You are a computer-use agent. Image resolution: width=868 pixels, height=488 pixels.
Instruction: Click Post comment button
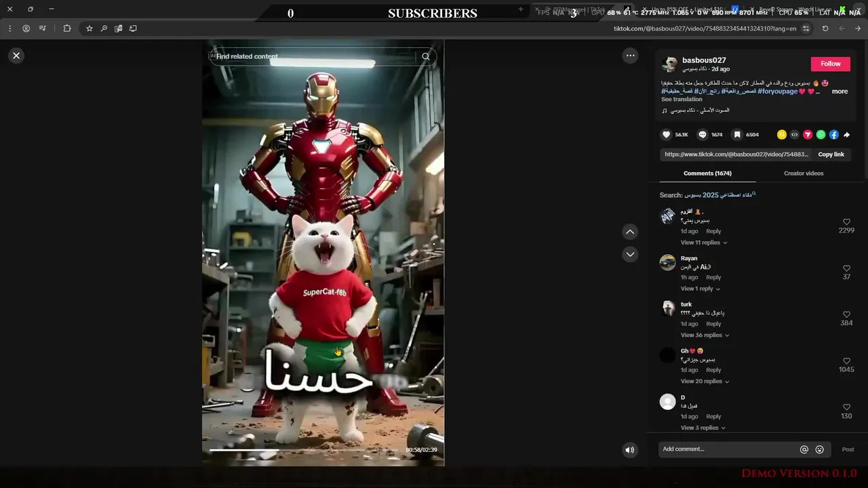[848, 449]
